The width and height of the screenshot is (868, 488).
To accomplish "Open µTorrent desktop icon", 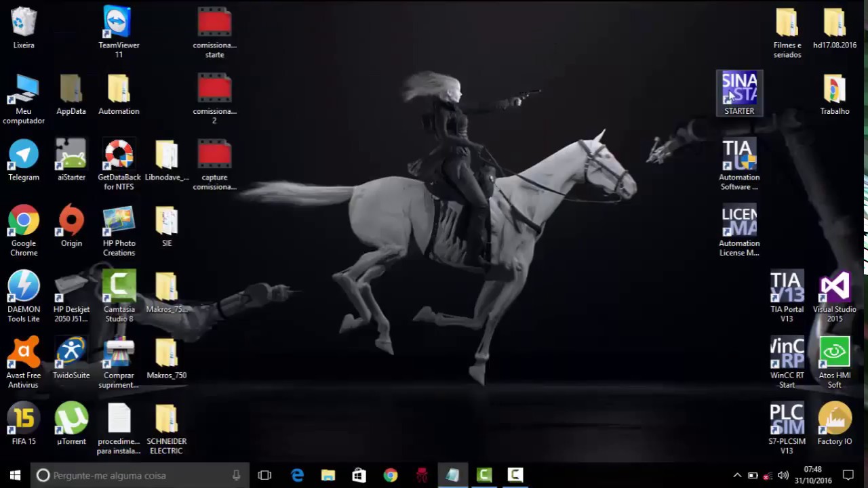I will [71, 424].
